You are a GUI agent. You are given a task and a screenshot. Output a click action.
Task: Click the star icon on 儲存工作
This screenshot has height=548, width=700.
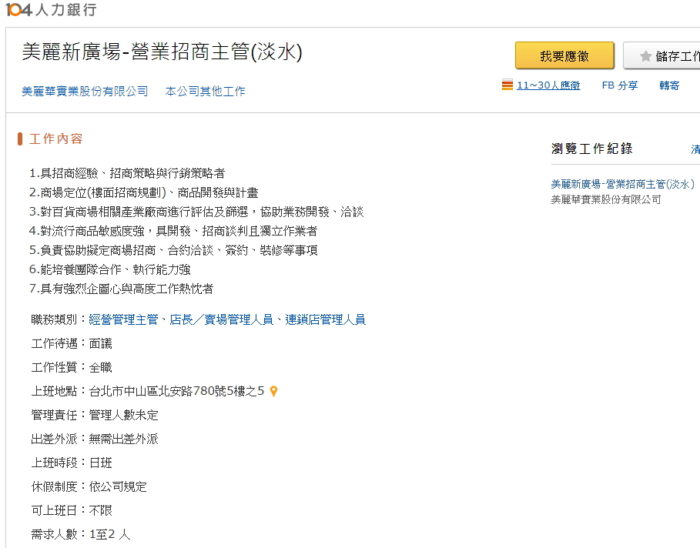(x=645, y=56)
